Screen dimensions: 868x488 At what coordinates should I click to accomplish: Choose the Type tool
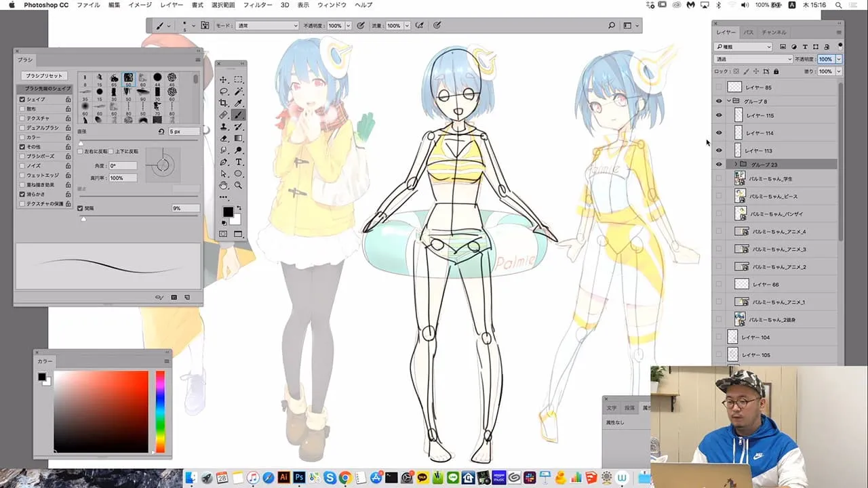(x=239, y=162)
